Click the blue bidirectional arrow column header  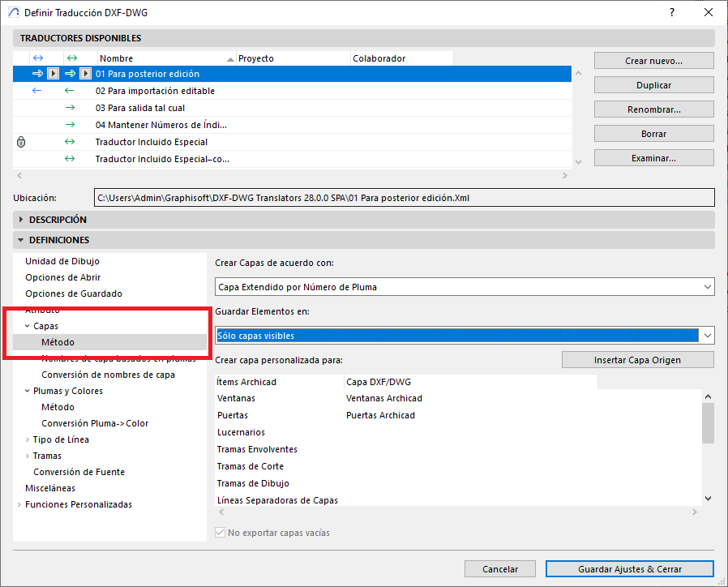pos(36,58)
